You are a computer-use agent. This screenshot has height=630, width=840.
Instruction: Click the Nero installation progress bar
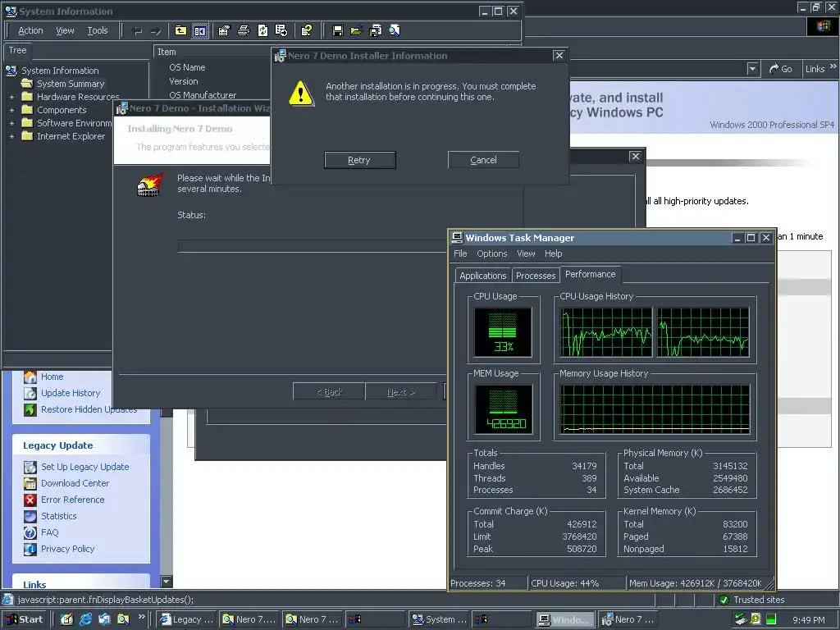[x=313, y=246]
